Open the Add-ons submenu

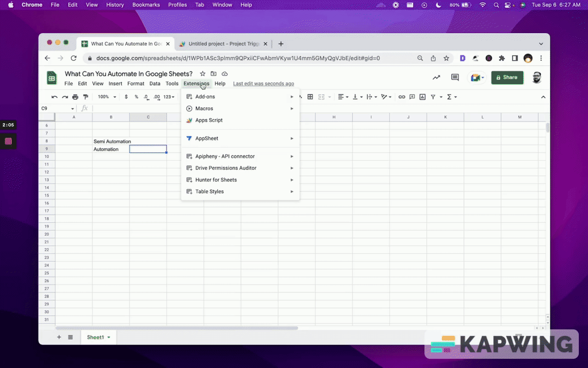(x=240, y=97)
